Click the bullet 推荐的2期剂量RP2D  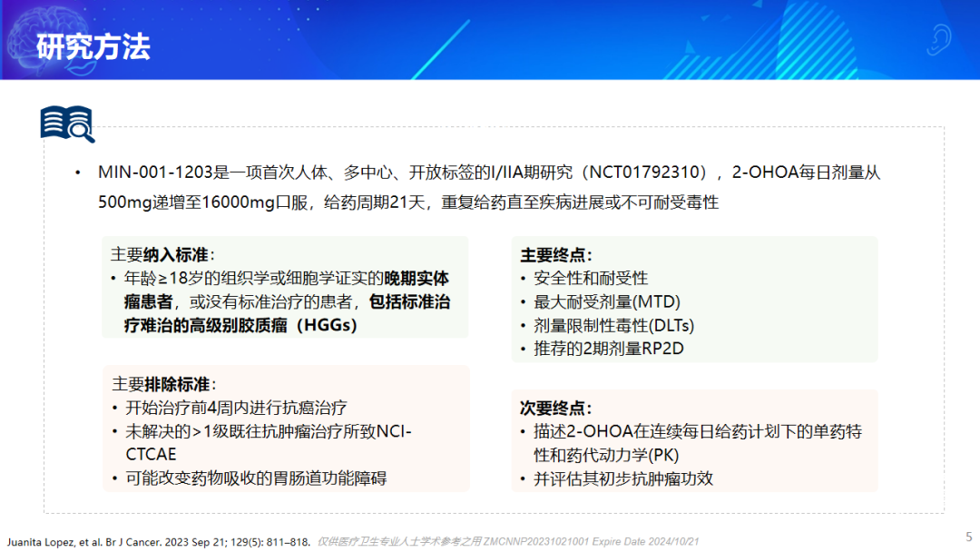click(x=609, y=349)
